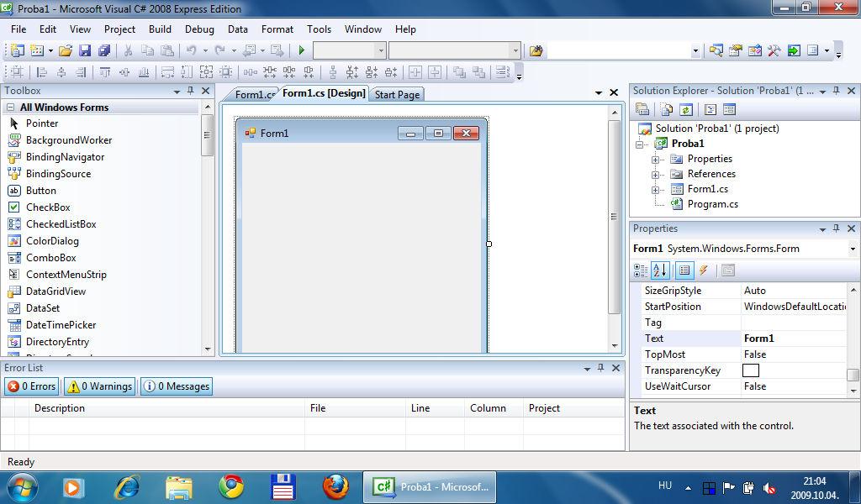This screenshot has height=504, width=861.
Task: Click the New Project toolbar icon
Action: click(17, 50)
